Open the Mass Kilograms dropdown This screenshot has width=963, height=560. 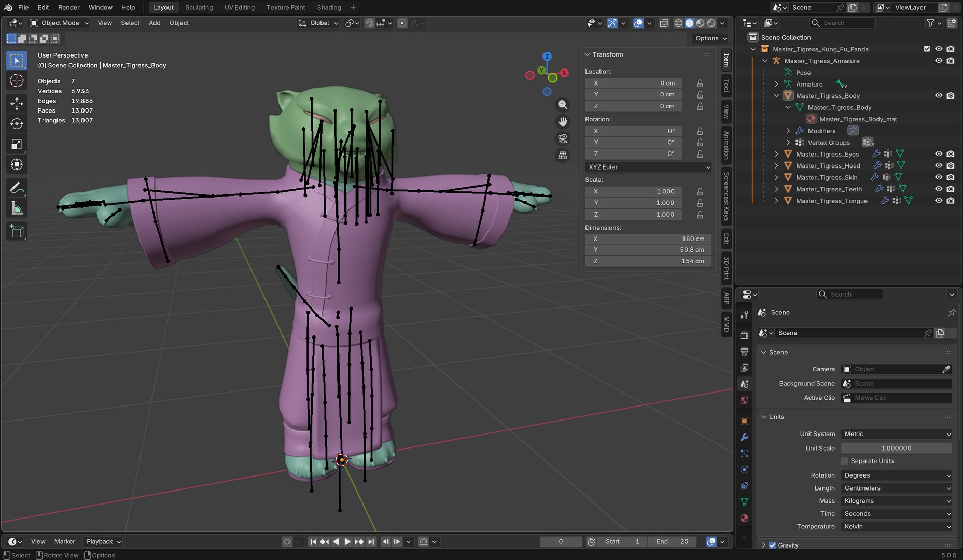897,501
